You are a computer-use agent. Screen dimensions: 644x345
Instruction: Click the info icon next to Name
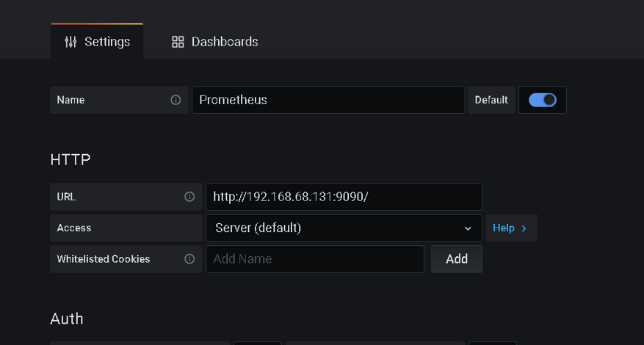(x=176, y=100)
